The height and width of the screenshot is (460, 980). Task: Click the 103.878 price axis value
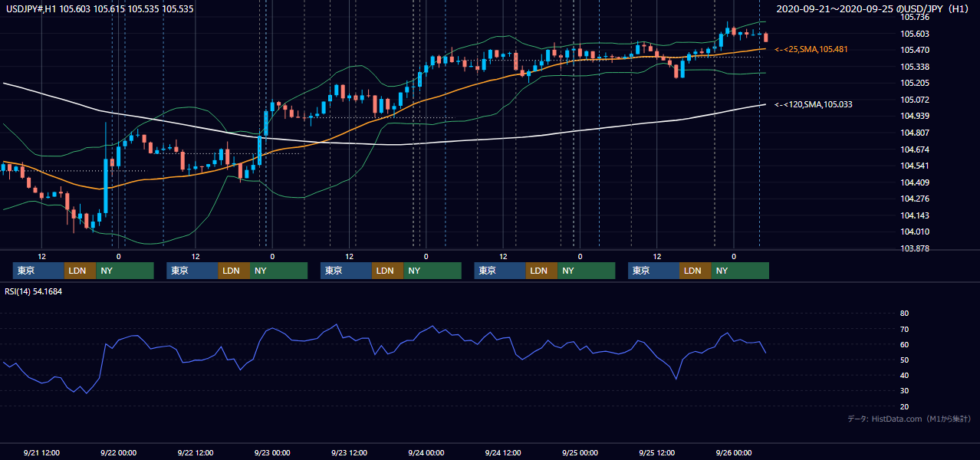915,248
